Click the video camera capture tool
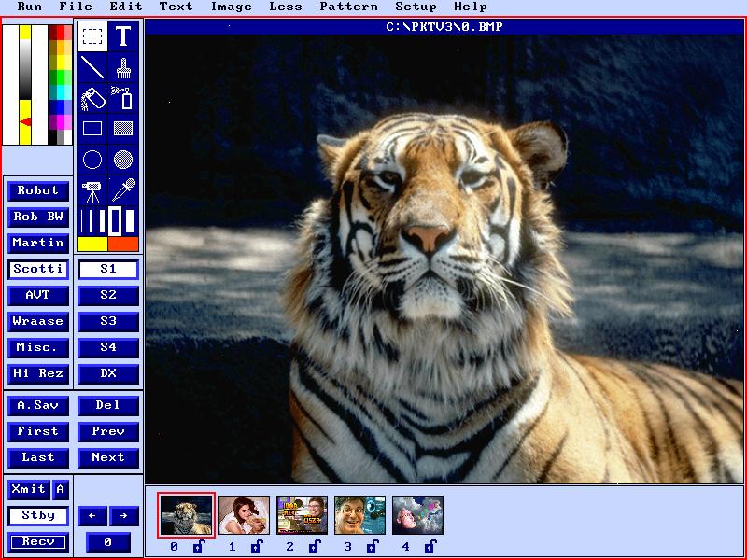The width and height of the screenshot is (747, 560). point(92,190)
